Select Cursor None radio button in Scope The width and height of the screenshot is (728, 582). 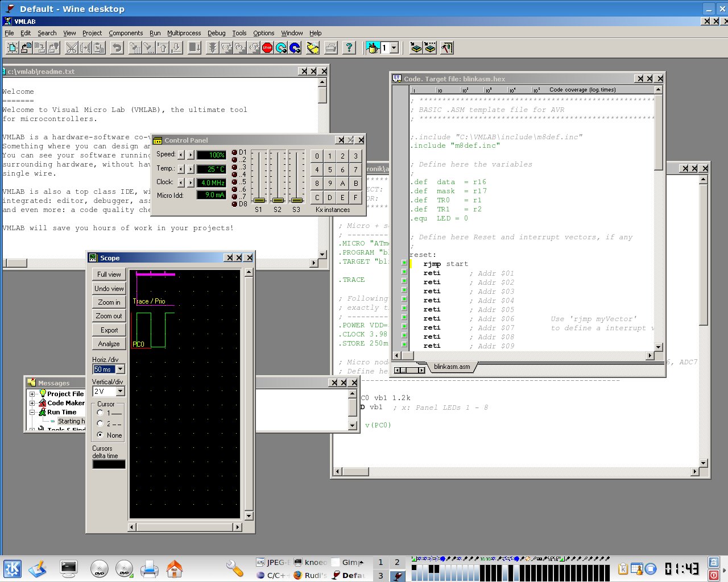click(x=100, y=435)
